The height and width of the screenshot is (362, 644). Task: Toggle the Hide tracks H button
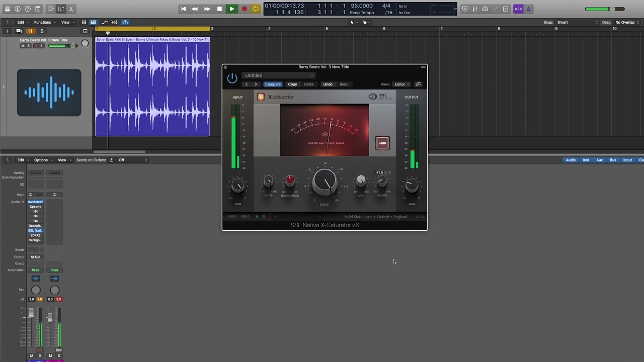click(30, 31)
